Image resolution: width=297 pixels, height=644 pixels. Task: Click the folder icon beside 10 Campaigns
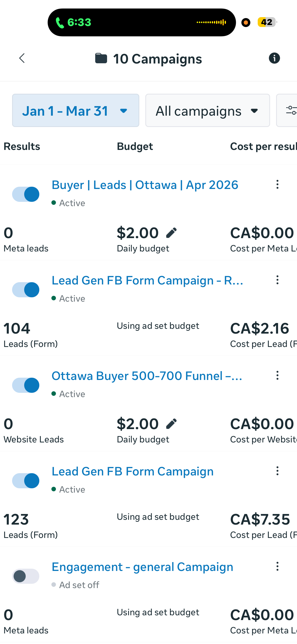coord(102,58)
